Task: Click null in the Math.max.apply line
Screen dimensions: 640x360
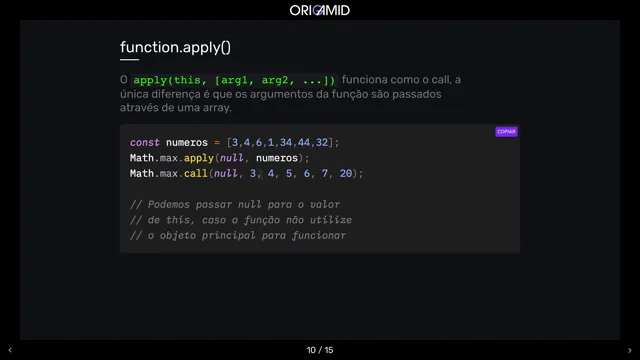Action: pyautogui.click(x=231, y=158)
